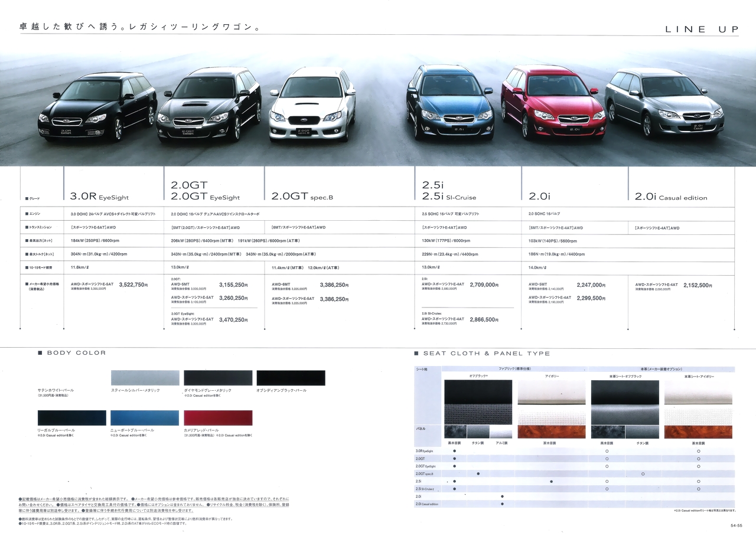The height and width of the screenshot is (536, 756).
Task: Click the 304N·m(31.0kg·m)/4200rpm torque value
Action: [99, 254]
